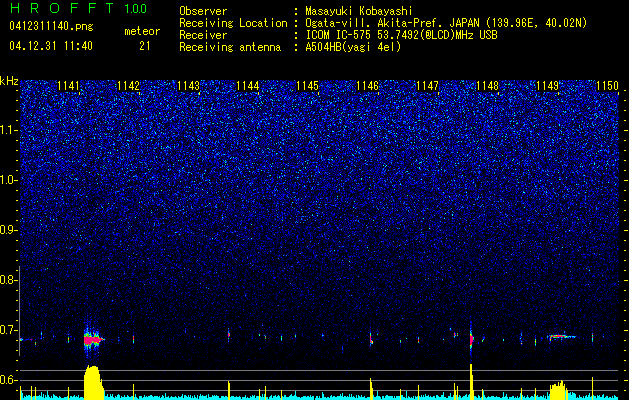Click the Receiving antenna label
This screenshot has width=629, height=400.
(230, 47)
